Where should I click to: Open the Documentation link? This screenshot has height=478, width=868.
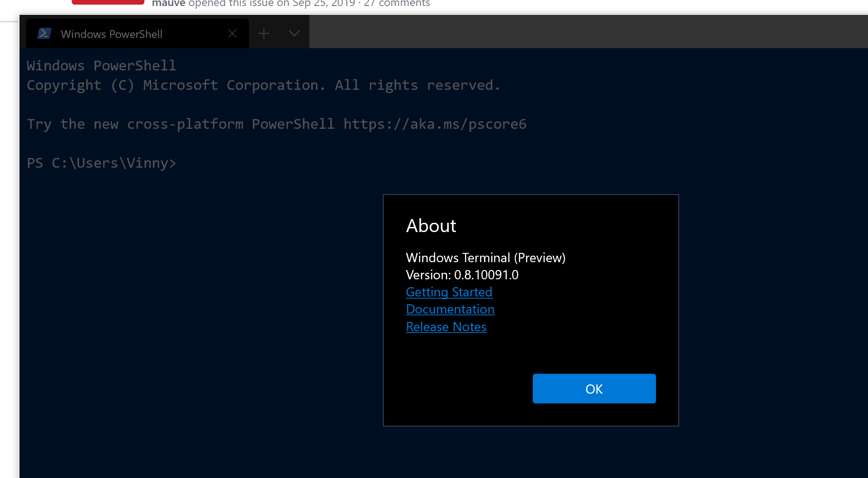pyautogui.click(x=450, y=309)
